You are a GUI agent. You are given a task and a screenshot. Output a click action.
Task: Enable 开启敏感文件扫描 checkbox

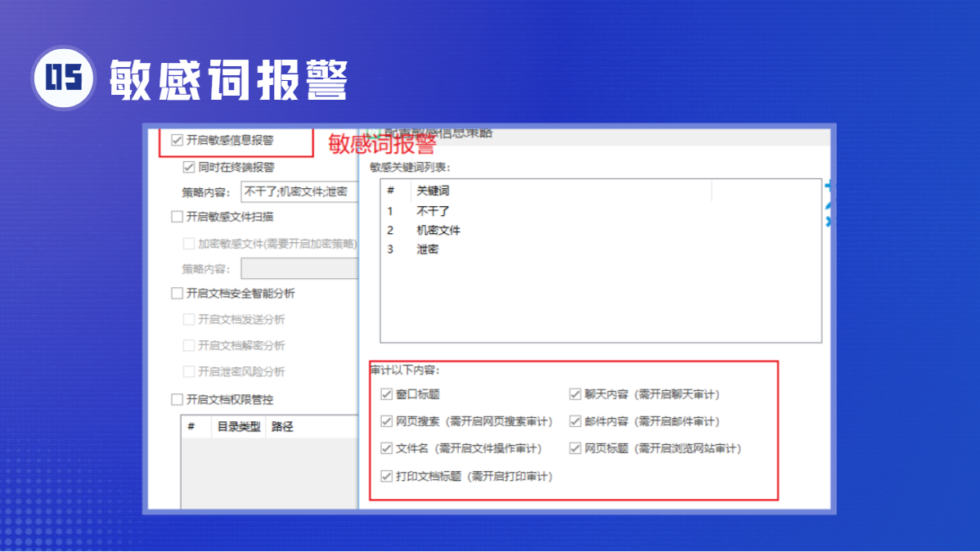177,217
